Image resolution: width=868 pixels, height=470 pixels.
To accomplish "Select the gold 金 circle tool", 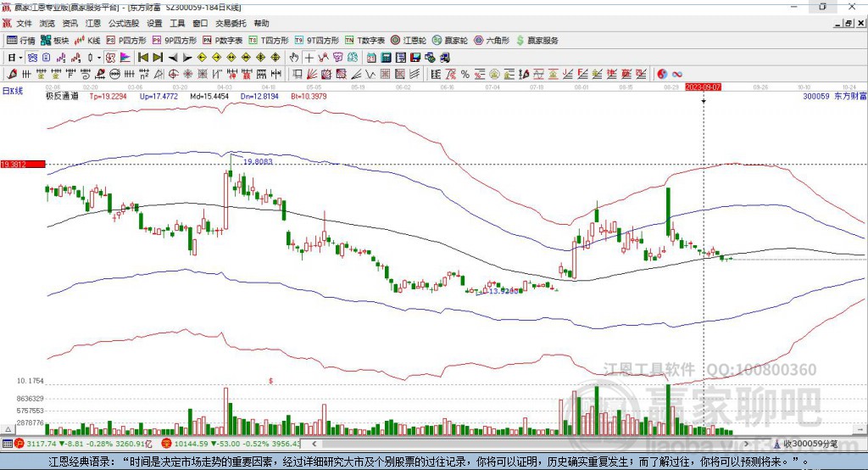I will point(494,74).
